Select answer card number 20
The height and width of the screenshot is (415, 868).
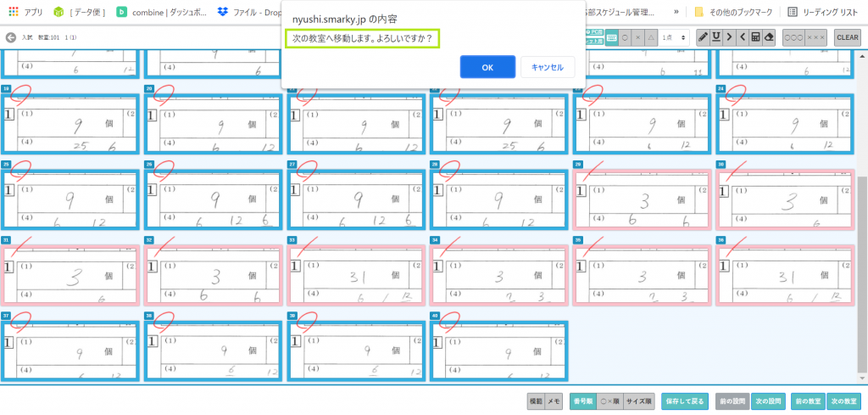213,124
